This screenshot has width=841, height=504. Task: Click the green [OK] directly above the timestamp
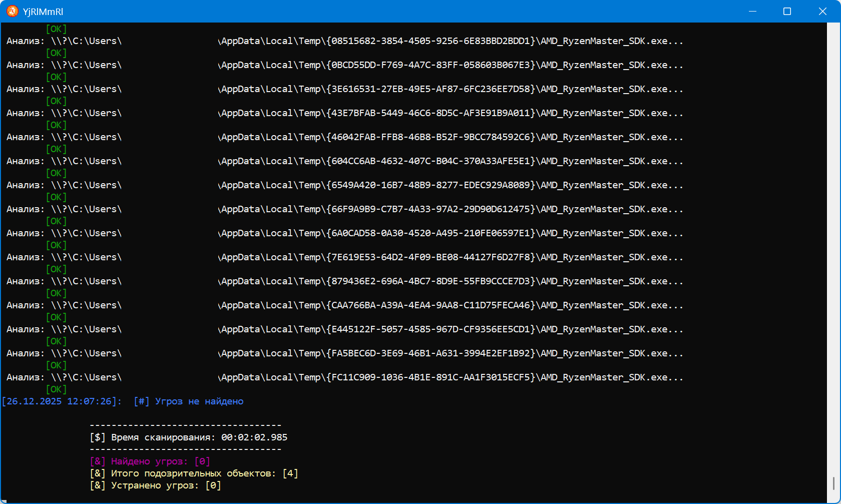coord(56,389)
